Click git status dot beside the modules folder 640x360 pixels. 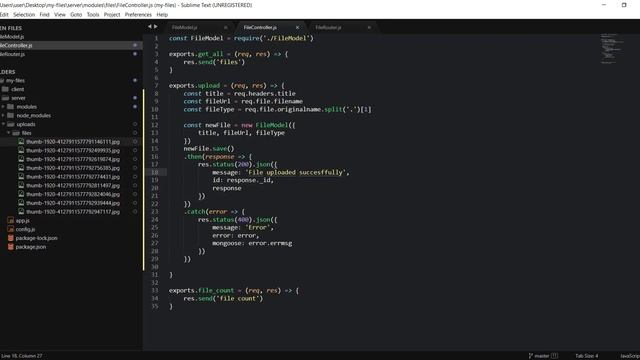coord(135,107)
